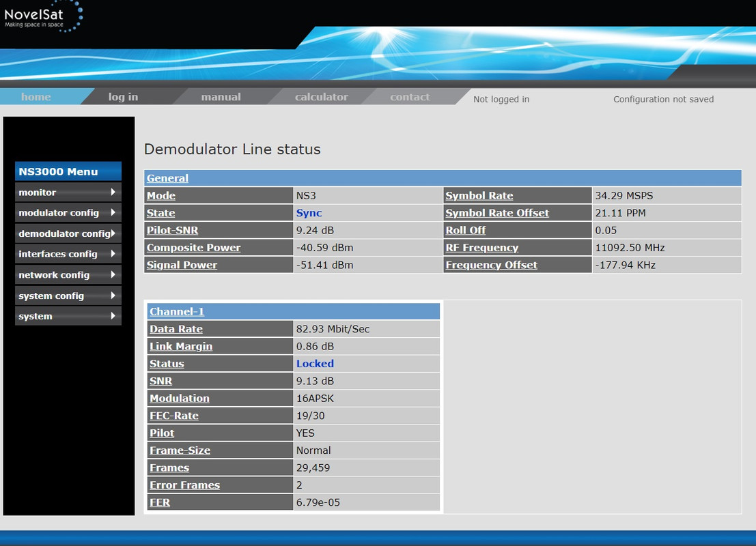Open the Channel-1 section link

[x=177, y=311]
